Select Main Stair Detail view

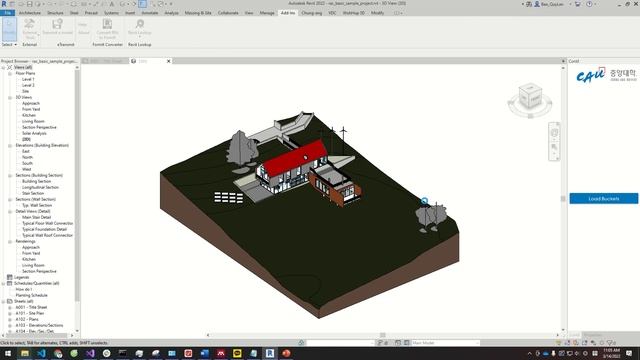coord(36,218)
